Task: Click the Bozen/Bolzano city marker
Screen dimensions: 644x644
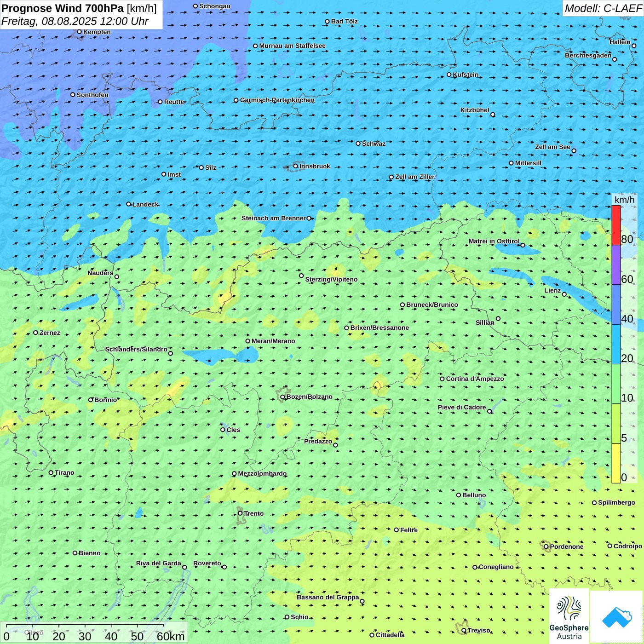Action: (282, 397)
